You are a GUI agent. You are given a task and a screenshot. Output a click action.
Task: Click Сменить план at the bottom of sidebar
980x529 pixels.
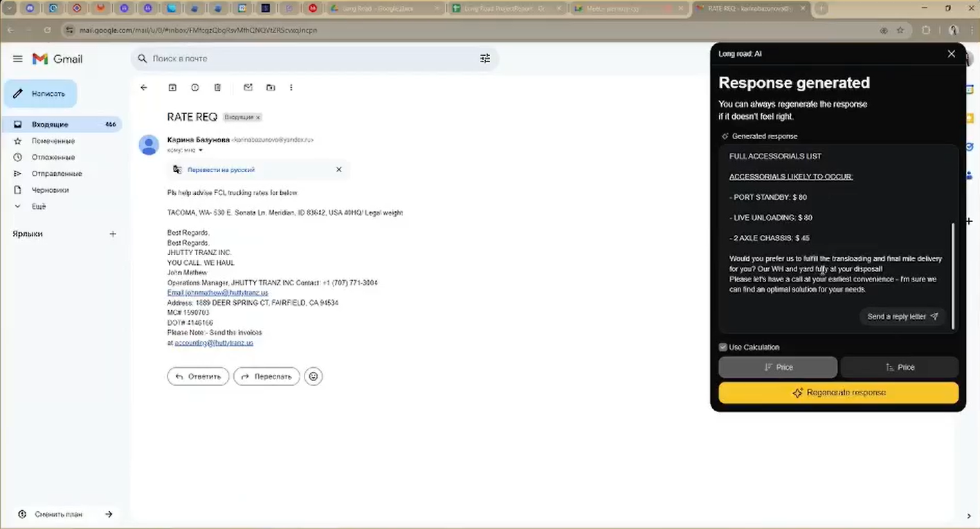tap(58, 514)
